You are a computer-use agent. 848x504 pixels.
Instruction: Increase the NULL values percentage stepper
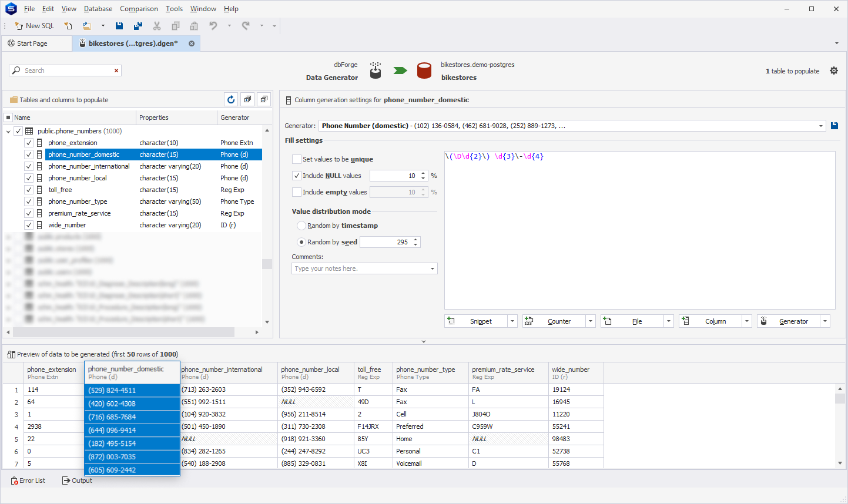(423, 173)
